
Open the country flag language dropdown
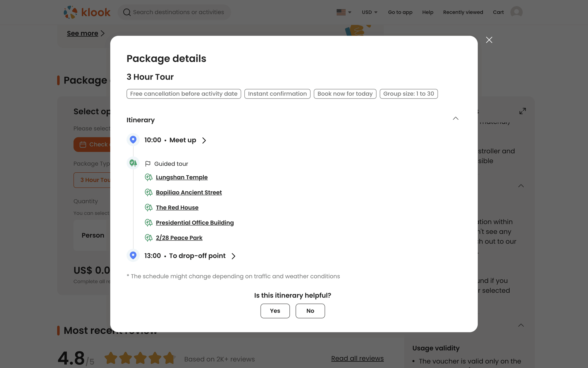pyautogui.click(x=344, y=12)
